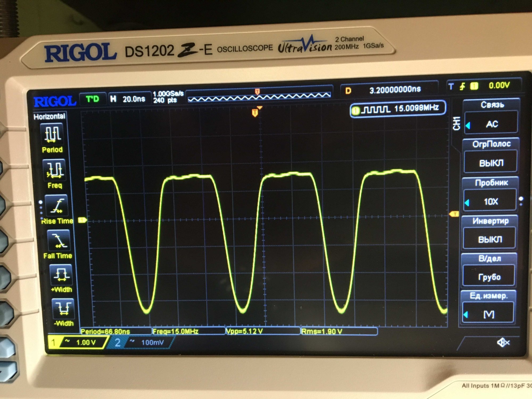Viewport: 532px width, 399px height.
Task: Toggle В/дел Грубо coarse scale setting
Action: [489, 277]
